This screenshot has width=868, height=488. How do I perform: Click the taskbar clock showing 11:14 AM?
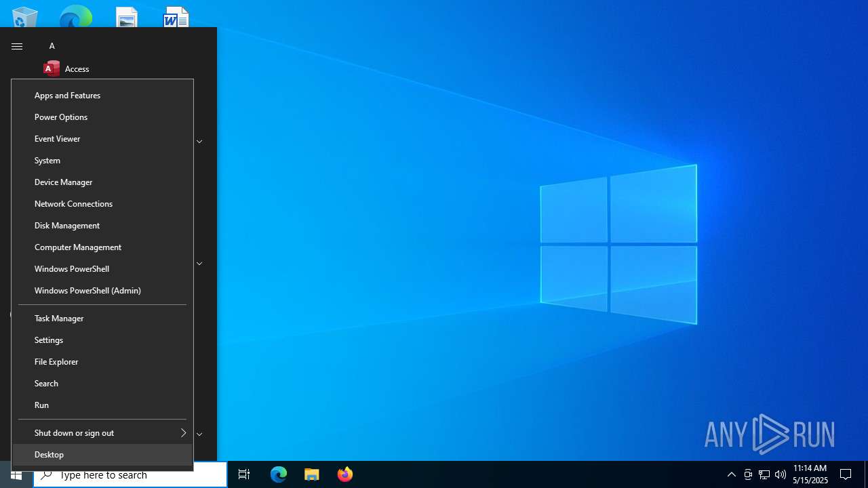[810, 474]
